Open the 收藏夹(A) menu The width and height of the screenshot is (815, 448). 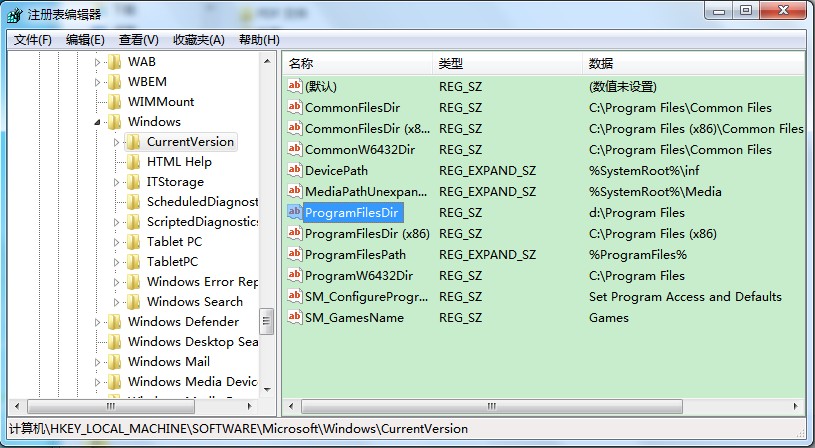click(x=199, y=40)
